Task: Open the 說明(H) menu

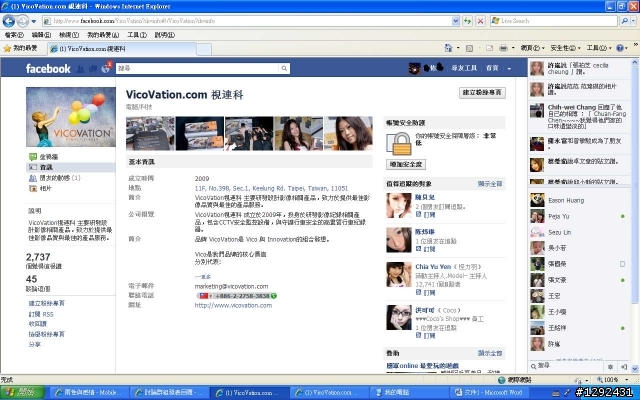Action: pos(164,35)
